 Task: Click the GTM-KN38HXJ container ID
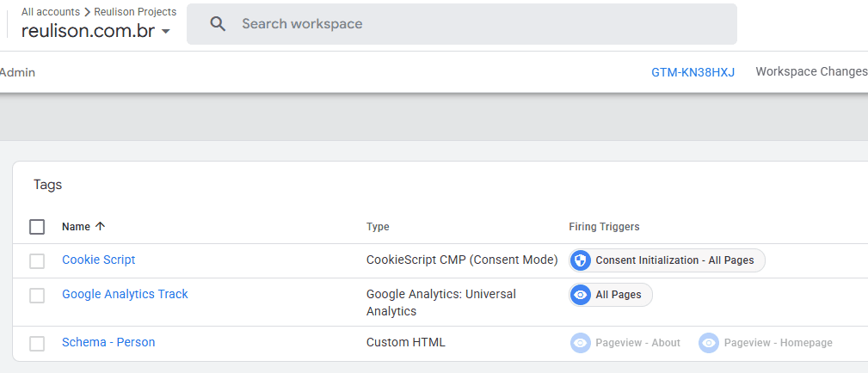point(693,72)
